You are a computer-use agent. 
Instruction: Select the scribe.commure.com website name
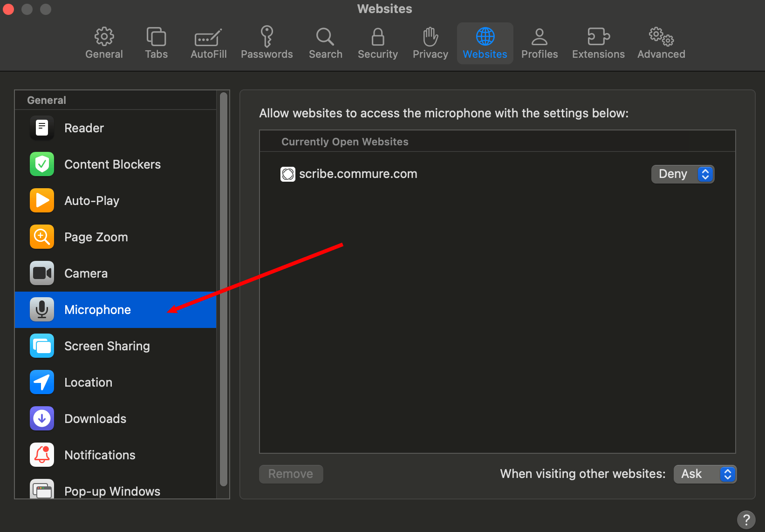pyautogui.click(x=358, y=174)
